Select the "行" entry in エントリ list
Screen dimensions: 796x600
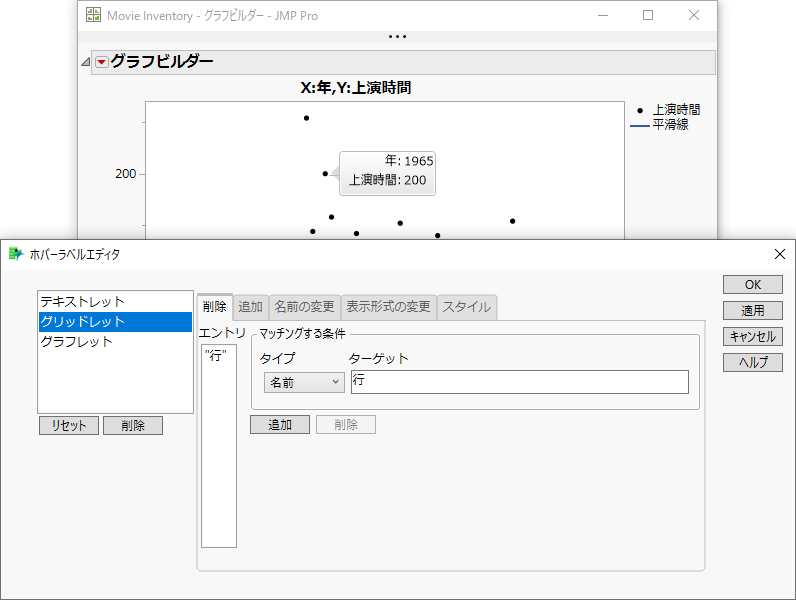pos(215,356)
